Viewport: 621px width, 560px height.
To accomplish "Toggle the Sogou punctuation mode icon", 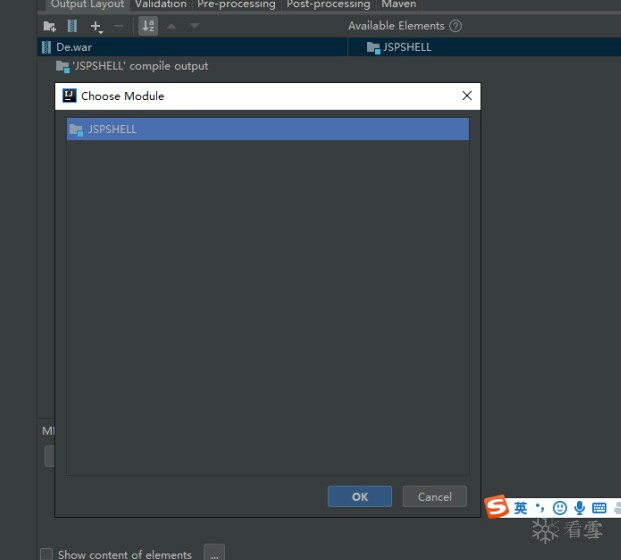I will point(540,508).
